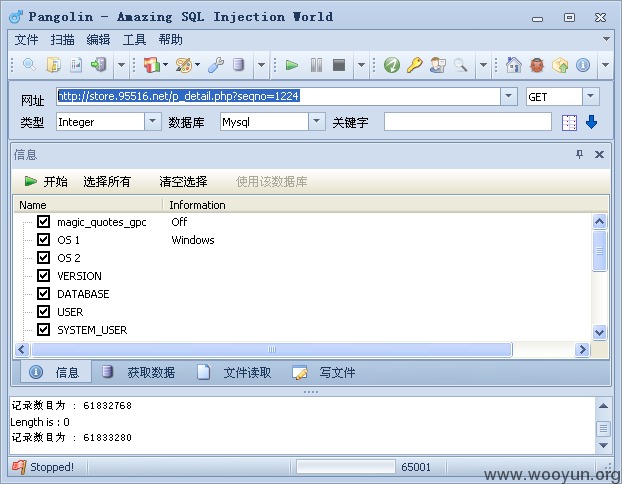The height and width of the screenshot is (484, 622).
Task: Open the GET method dropdown
Action: tap(591, 96)
